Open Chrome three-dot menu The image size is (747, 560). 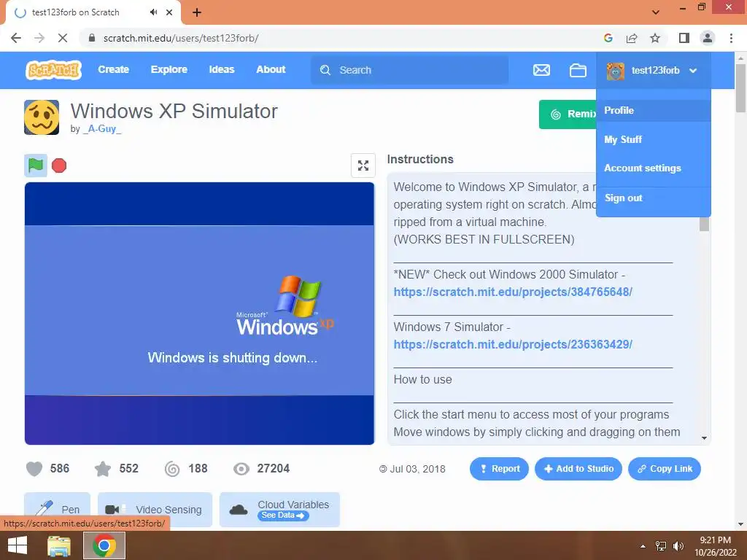[x=731, y=38]
